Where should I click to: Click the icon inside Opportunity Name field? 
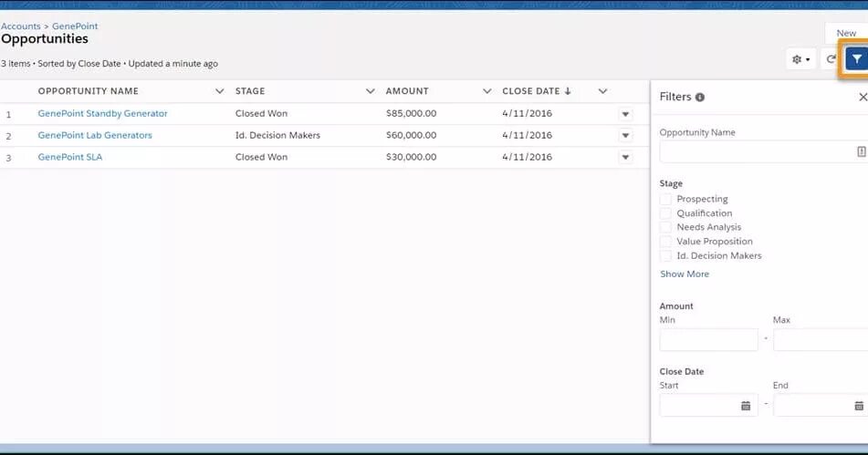pos(862,151)
